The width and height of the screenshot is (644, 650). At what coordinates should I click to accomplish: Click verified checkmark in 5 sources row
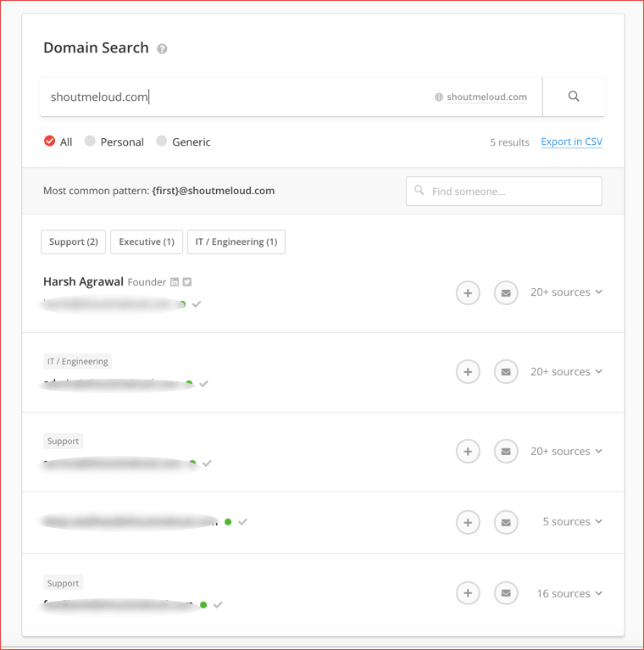coord(243,522)
